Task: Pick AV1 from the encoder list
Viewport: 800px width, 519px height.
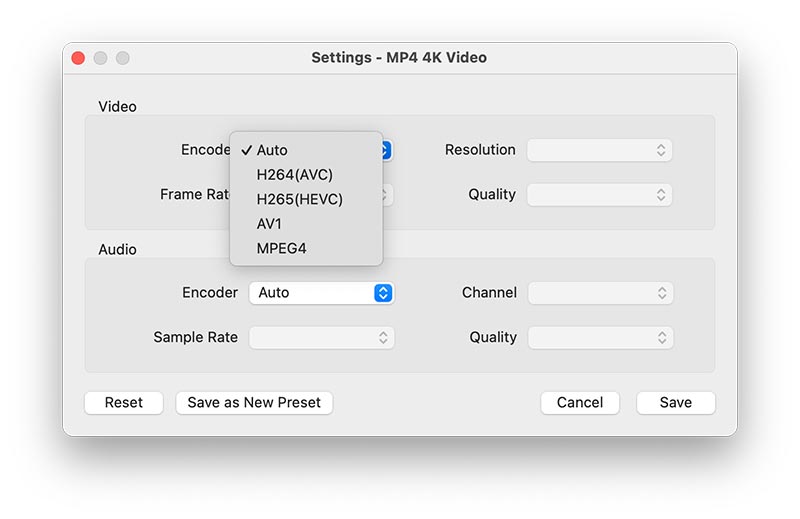Action: [x=306, y=224]
